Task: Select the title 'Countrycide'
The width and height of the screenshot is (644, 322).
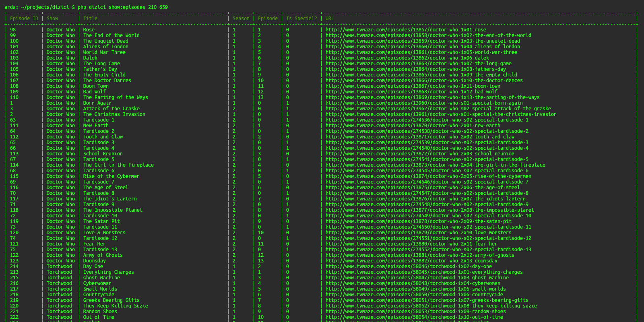Action: point(99,295)
